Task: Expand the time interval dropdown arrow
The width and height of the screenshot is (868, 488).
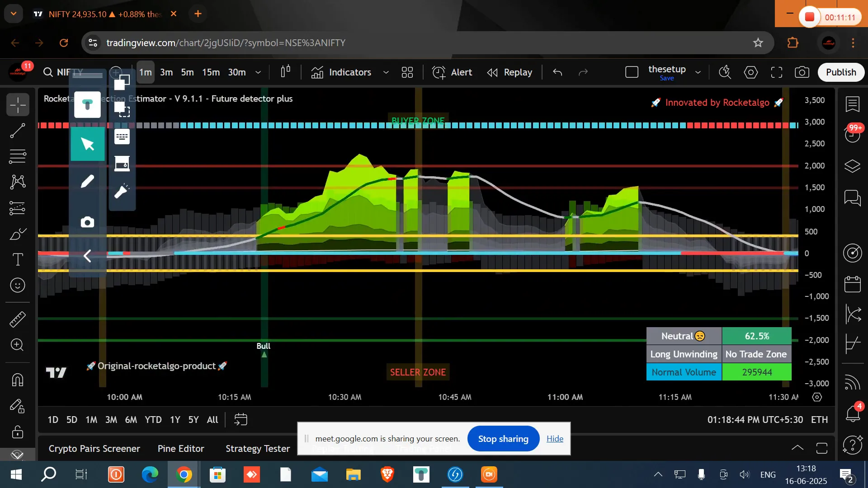Action: [x=258, y=72]
